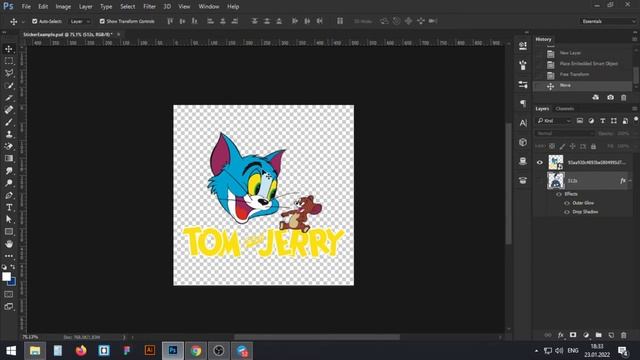Select the Pen tool
Screen dimensions: 640x360
(9, 196)
